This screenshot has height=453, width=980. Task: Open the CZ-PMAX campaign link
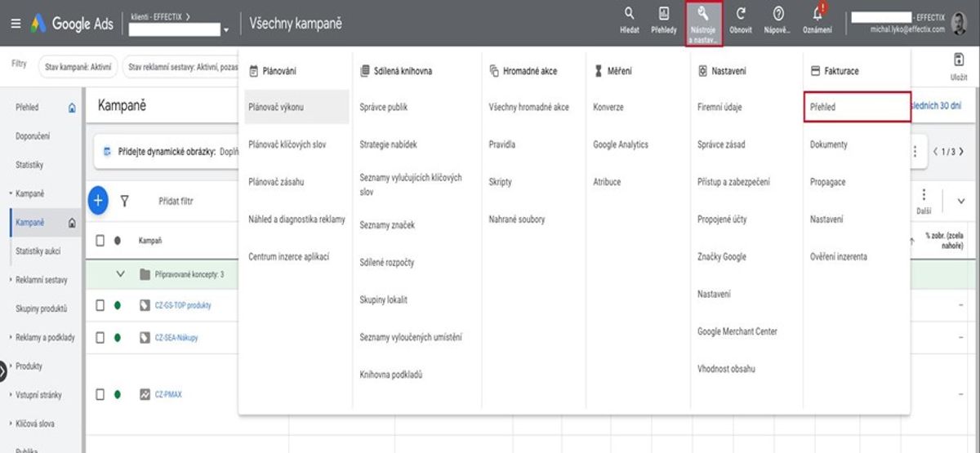click(168, 394)
